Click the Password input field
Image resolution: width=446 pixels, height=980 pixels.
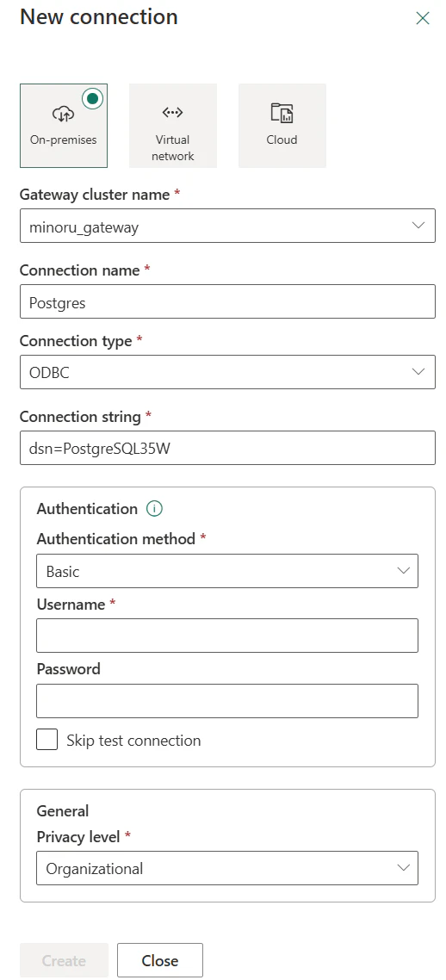click(227, 701)
